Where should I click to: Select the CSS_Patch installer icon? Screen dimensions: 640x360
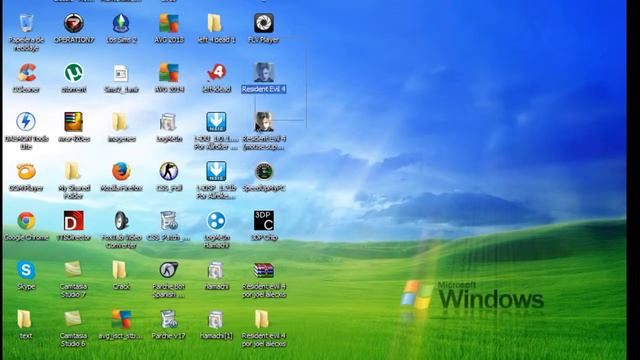pos(169,221)
